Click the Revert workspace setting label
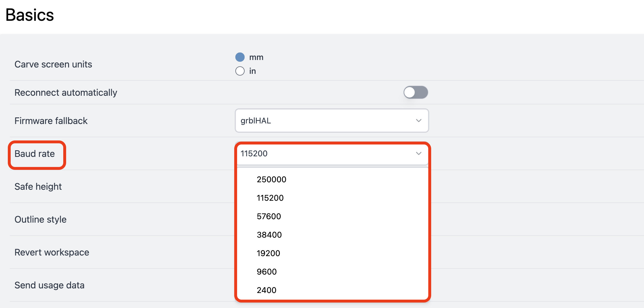 (52, 252)
